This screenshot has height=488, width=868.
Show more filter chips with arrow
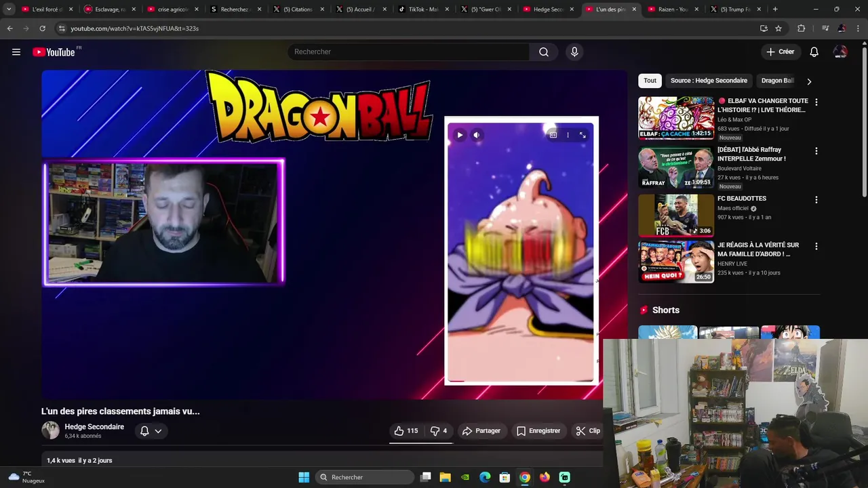808,81
